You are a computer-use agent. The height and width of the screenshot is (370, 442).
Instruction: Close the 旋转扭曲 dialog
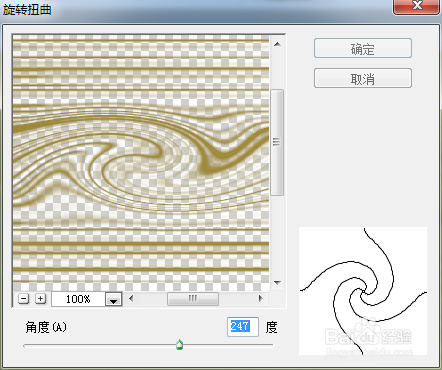(417, 6)
